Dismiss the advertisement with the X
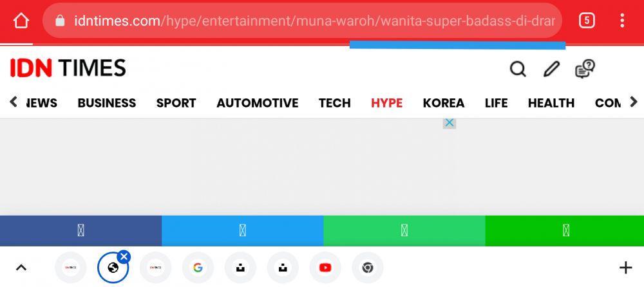Viewport: 644px width, 287px height. (450, 123)
